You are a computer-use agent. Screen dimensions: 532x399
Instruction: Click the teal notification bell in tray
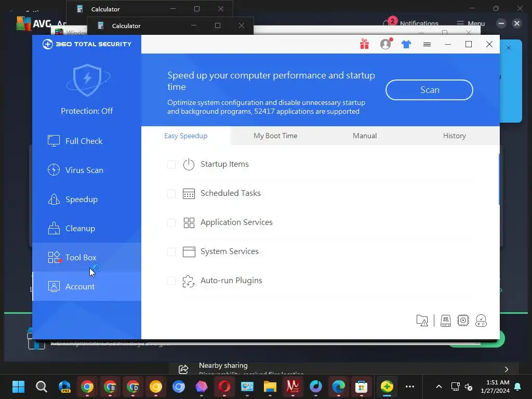point(518,387)
